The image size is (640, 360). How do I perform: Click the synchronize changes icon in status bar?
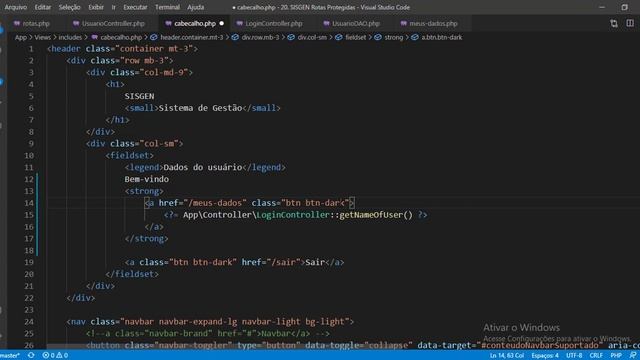coord(31,356)
